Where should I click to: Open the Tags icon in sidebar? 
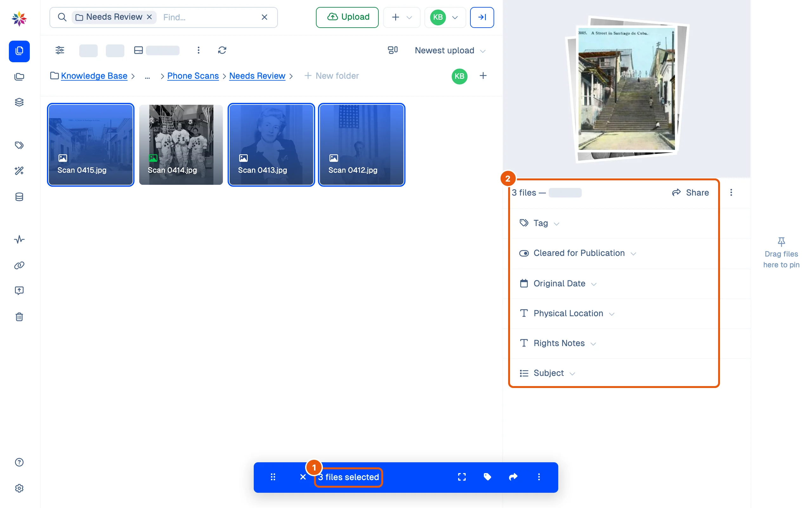pos(19,145)
